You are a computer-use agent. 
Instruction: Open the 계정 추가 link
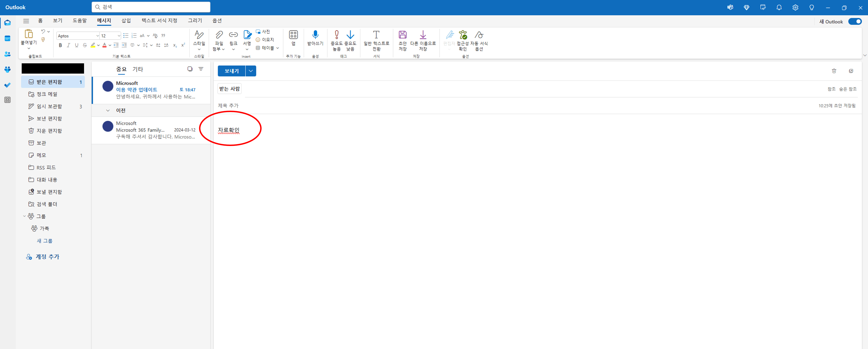click(47, 257)
